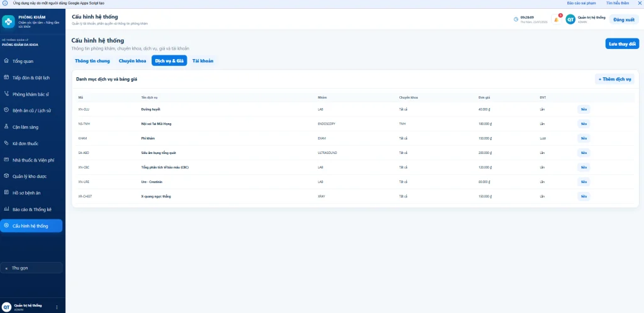This screenshot has height=313, width=644.
Task: Open three-dot menu beside sidebar user profile
Action: point(57,307)
